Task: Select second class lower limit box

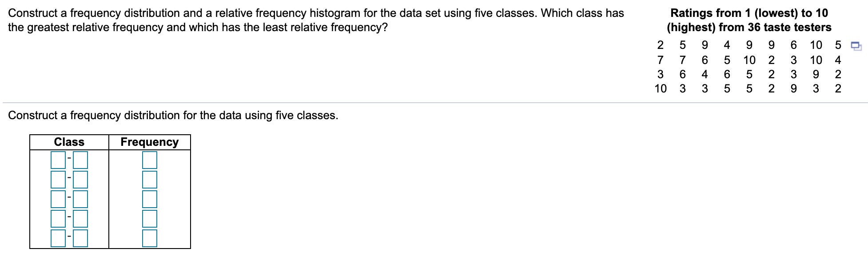Action: point(58,180)
